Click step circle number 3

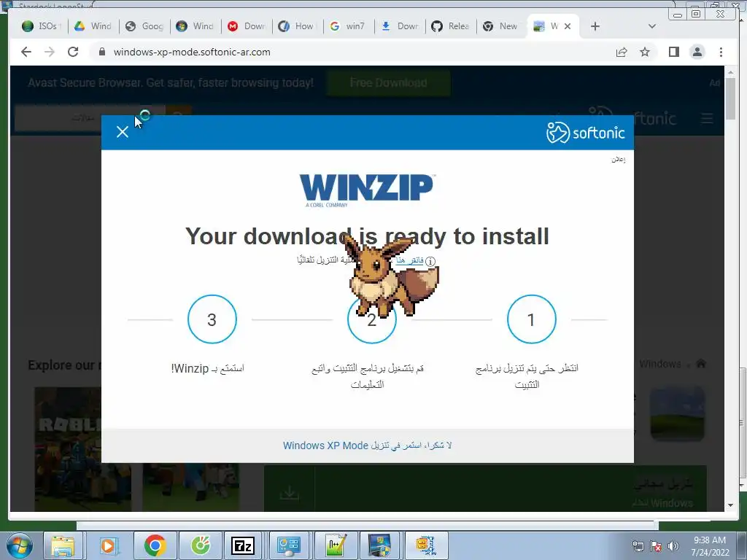coord(212,319)
